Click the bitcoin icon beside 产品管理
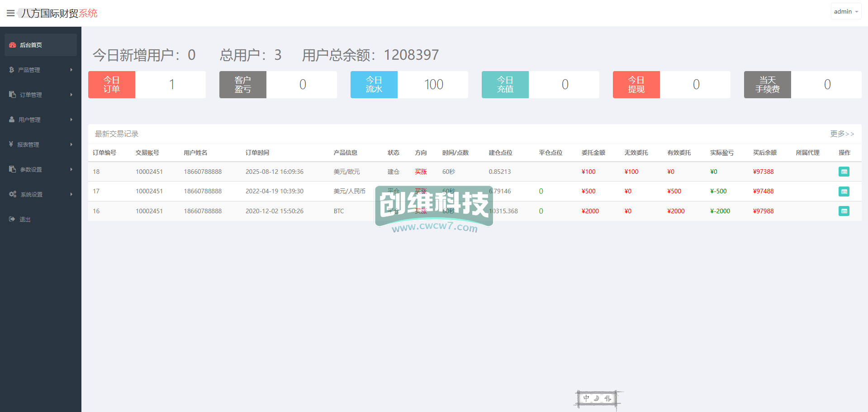This screenshot has width=868, height=412. click(11, 70)
